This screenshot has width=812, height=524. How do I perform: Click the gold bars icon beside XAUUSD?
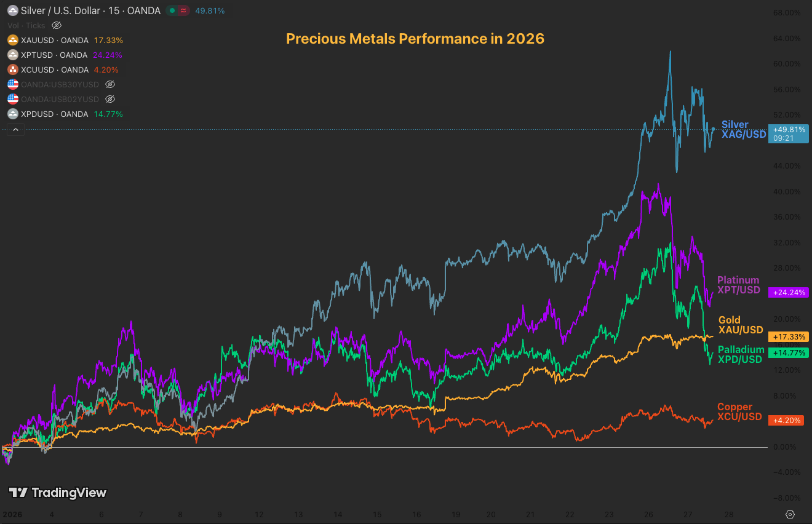[12, 40]
